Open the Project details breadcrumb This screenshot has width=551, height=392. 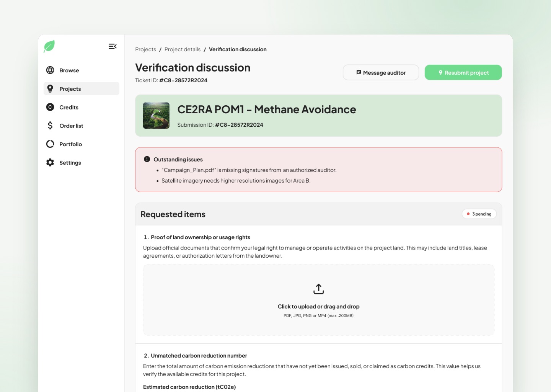pos(183,49)
